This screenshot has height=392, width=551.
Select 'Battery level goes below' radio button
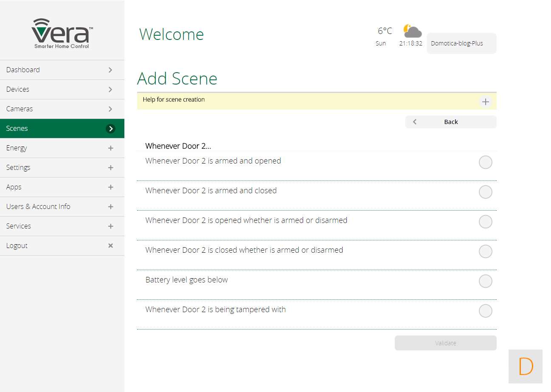[x=485, y=281]
